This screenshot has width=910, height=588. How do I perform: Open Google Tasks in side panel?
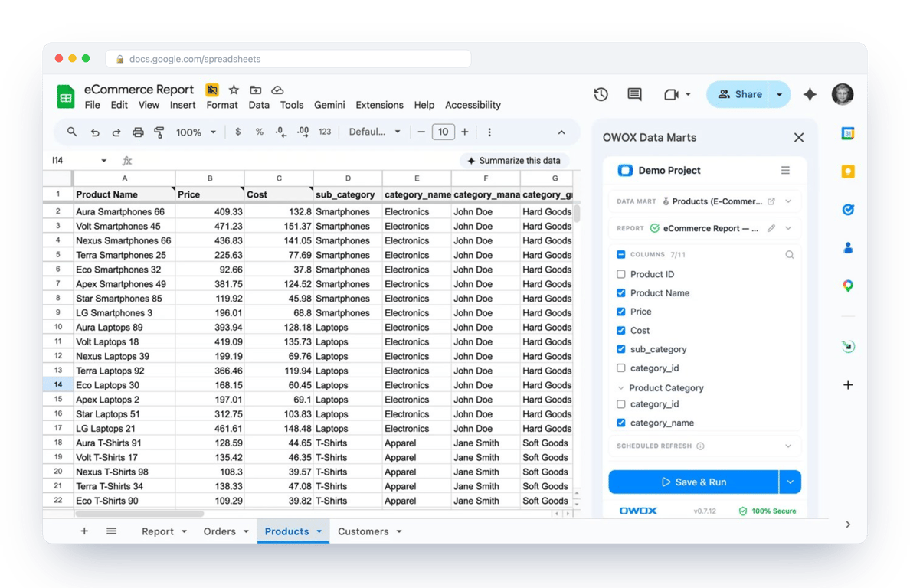click(848, 209)
